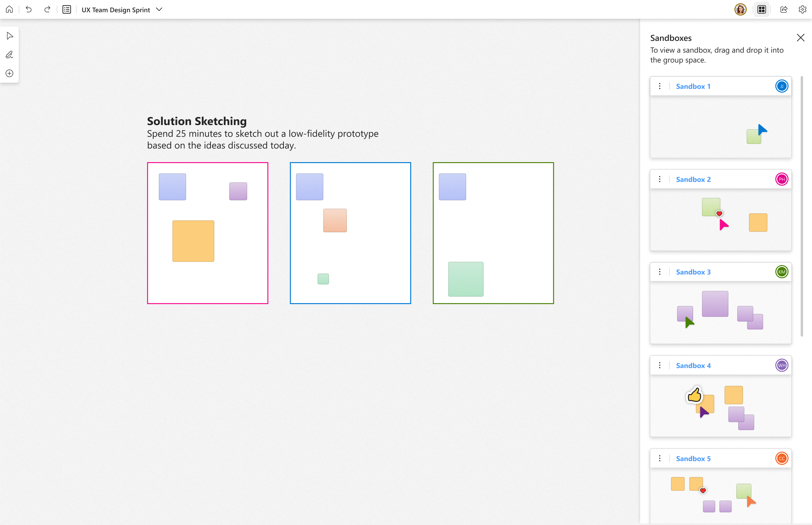Click the Sandbox 4 title link
This screenshot has height=525, width=812.
tap(693, 365)
